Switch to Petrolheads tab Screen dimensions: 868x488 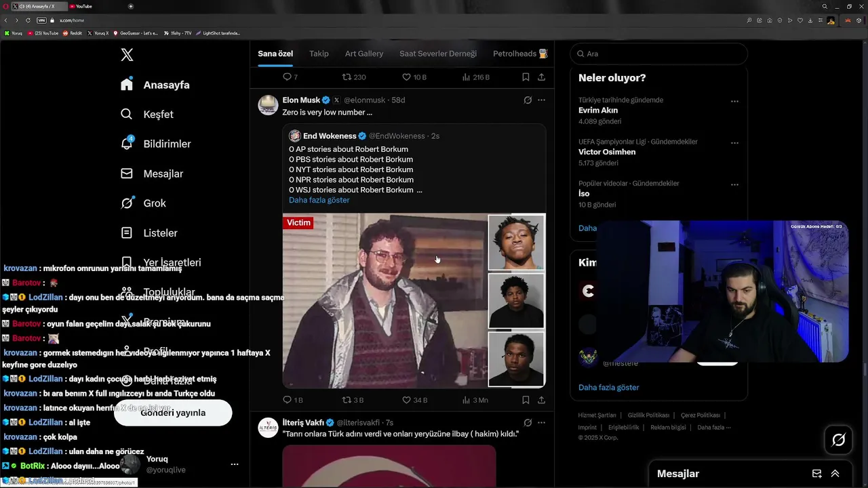point(520,54)
